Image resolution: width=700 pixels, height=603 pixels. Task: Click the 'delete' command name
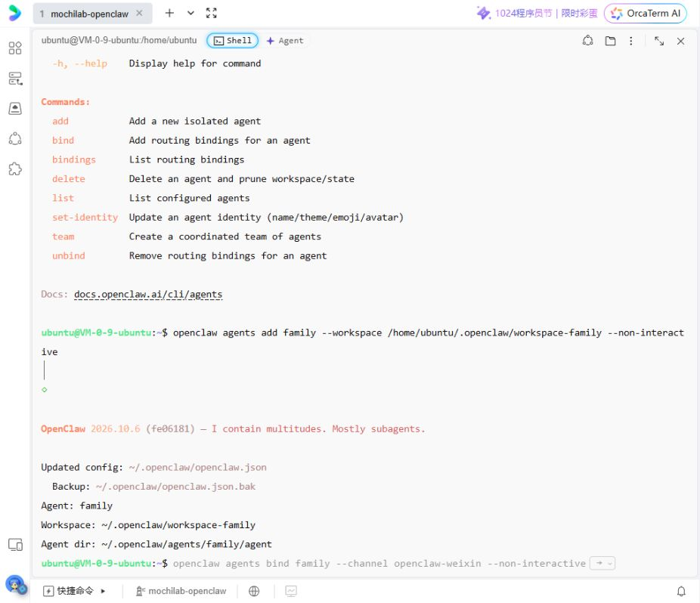68,179
